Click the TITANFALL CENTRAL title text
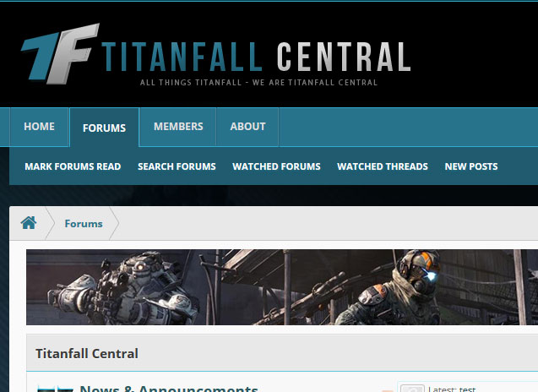 coord(256,57)
